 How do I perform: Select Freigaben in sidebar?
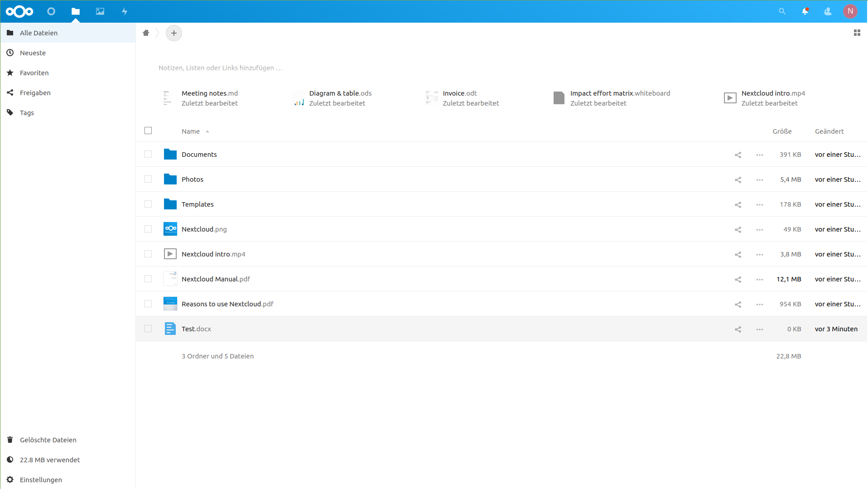(68, 92)
